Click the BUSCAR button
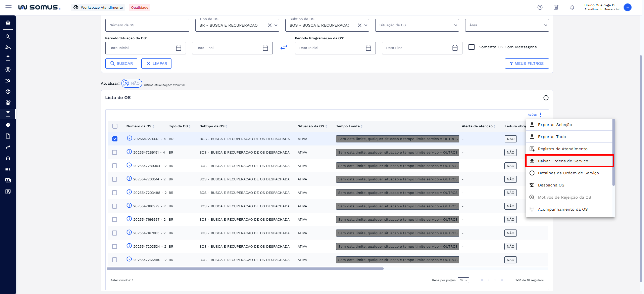 (x=121, y=64)
